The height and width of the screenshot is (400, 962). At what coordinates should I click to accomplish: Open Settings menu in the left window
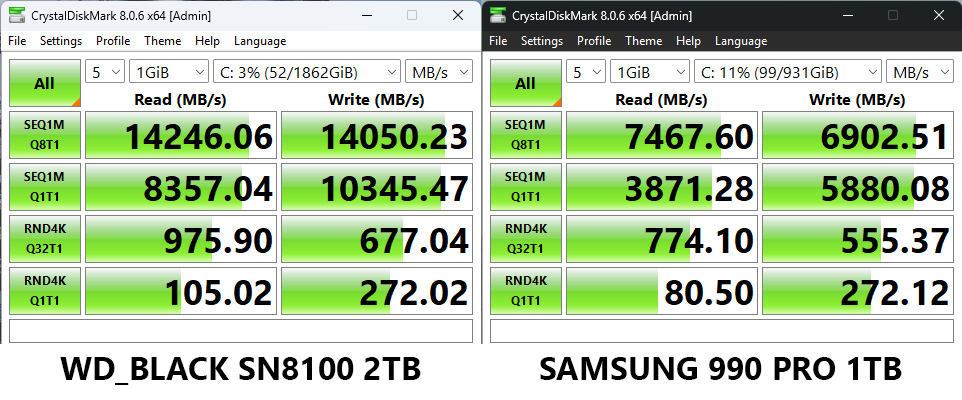(x=61, y=41)
